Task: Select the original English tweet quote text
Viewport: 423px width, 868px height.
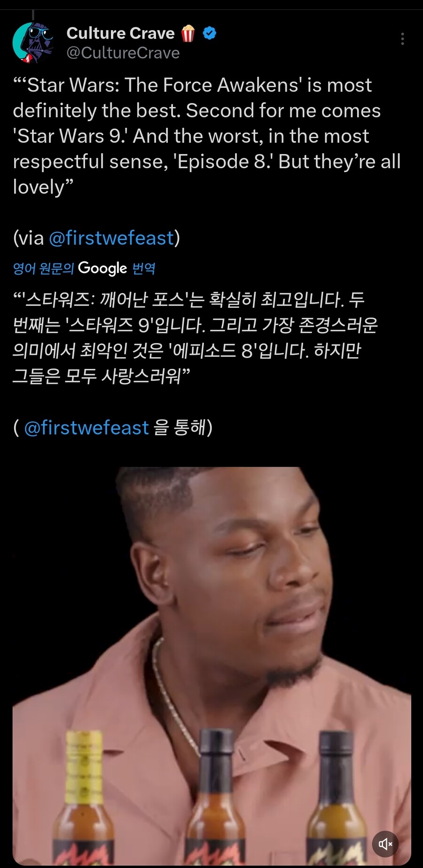Action: click(x=207, y=136)
